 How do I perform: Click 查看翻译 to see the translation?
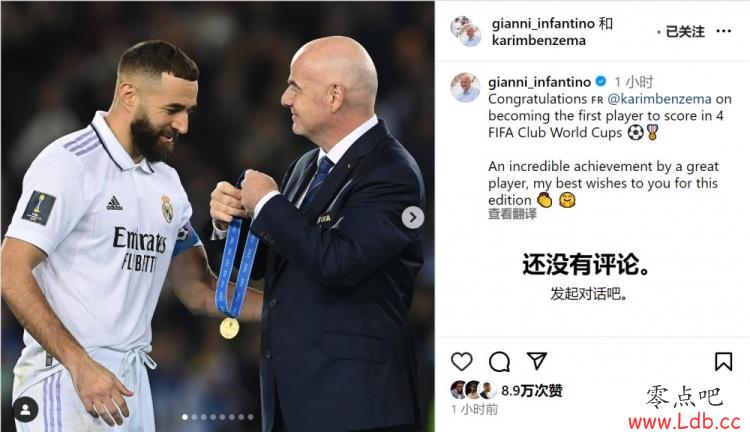512,213
